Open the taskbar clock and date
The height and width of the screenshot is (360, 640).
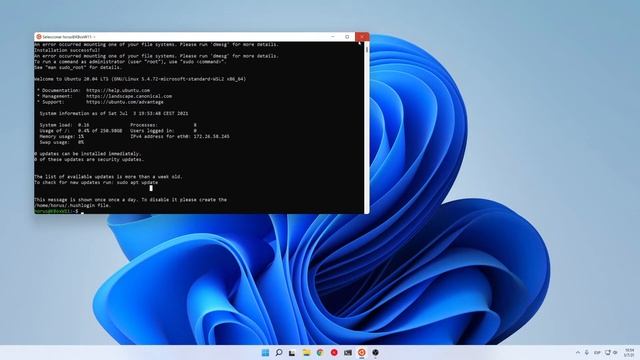coord(629,353)
